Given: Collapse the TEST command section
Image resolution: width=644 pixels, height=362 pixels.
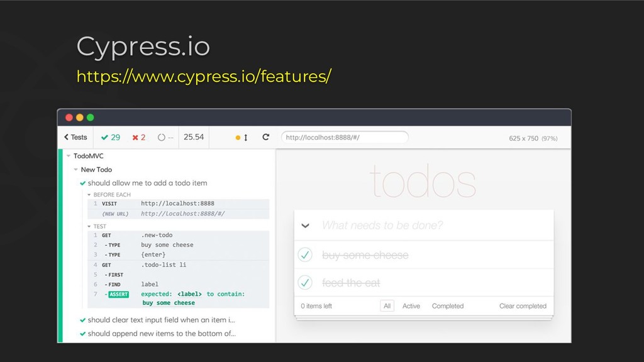Looking at the screenshot, I should 89,226.
